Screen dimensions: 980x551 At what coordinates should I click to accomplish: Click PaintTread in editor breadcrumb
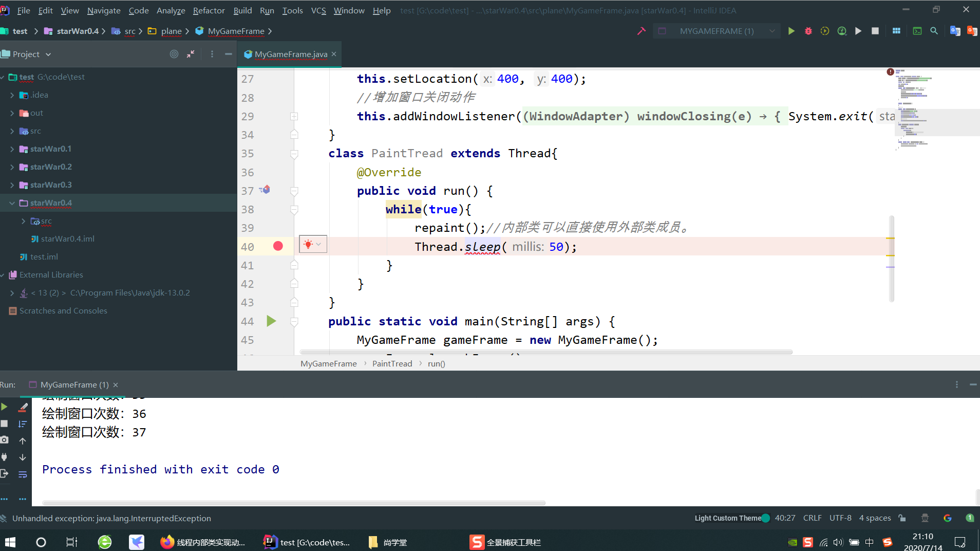pyautogui.click(x=392, y=363)
